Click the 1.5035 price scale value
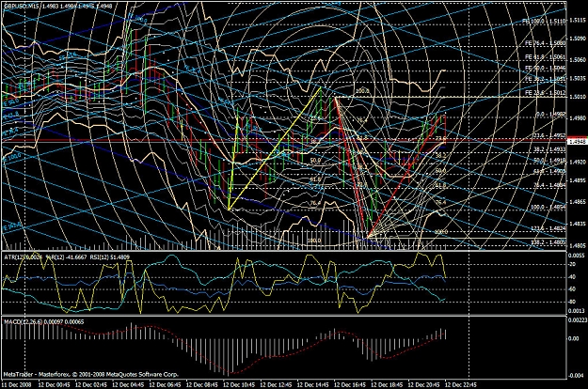 [578, 78]
